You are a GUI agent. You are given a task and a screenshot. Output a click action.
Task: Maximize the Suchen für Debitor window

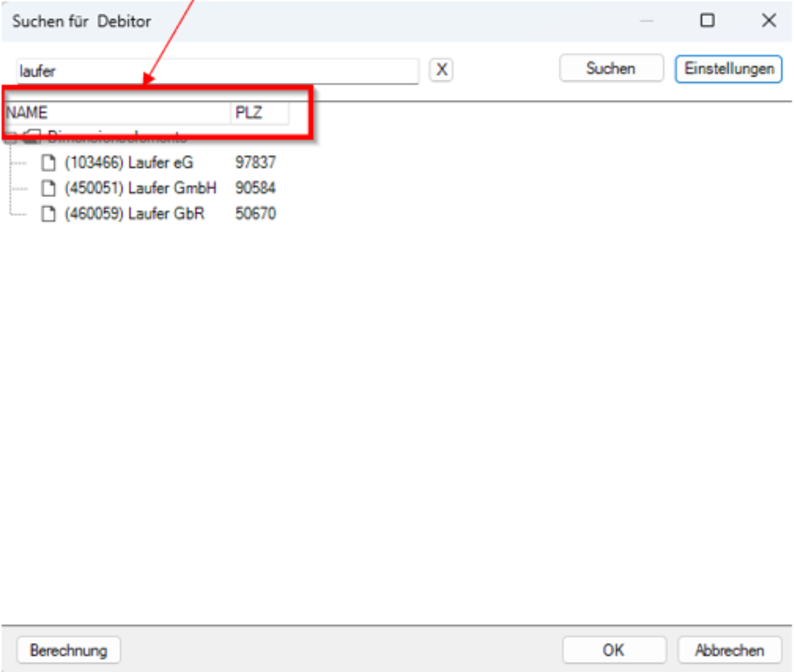tap(707, 20)
